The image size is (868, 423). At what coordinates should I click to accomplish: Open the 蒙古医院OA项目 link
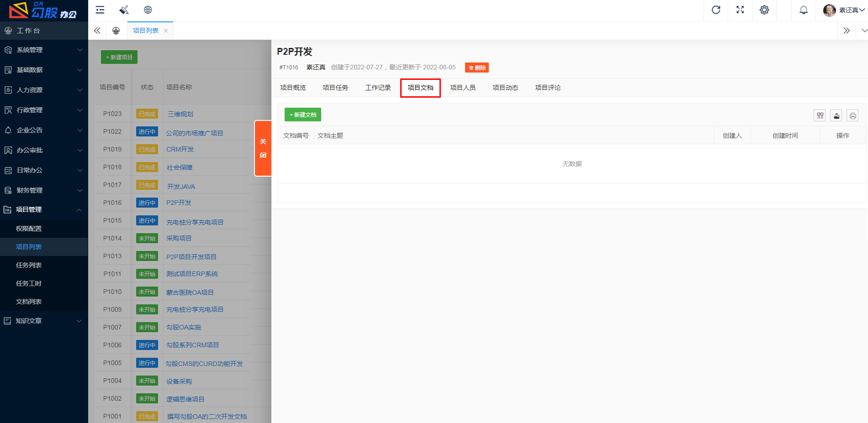[x=190, y=292]
